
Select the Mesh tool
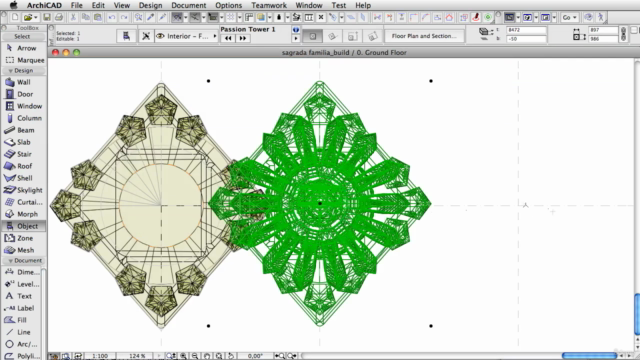click(x=24, y=250)
